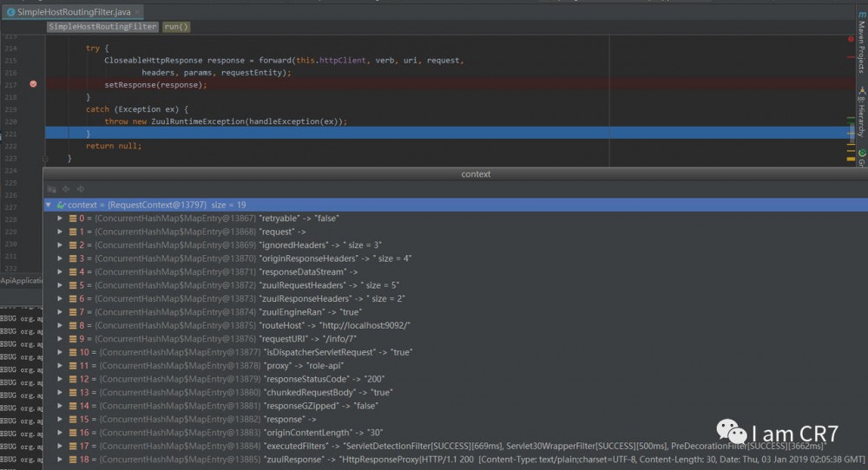Expand entry 15 "response"
This screenshot has height=470, width=868.
(60, 419)
